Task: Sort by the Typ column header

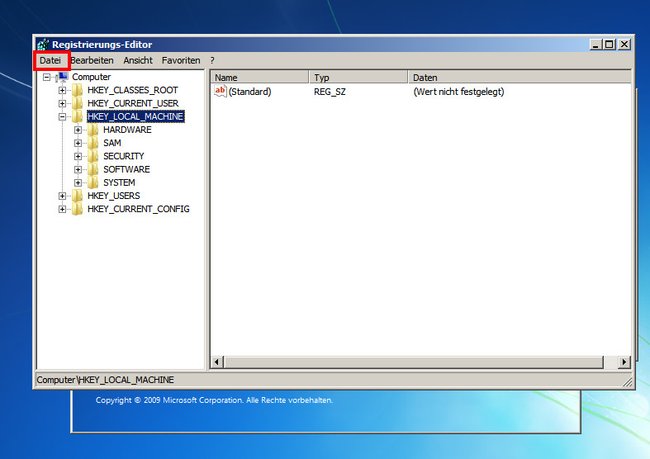Action: pos(359,78)
